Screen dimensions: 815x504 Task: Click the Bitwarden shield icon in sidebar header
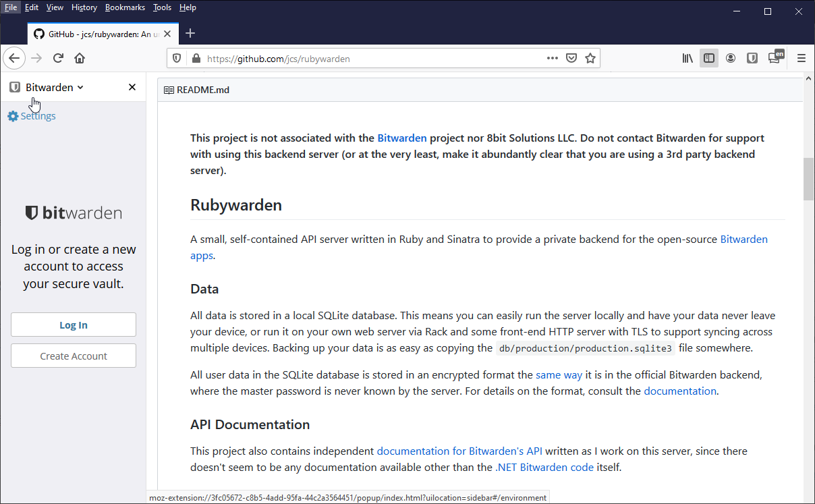pyautogui.click(x=15, y=87)
